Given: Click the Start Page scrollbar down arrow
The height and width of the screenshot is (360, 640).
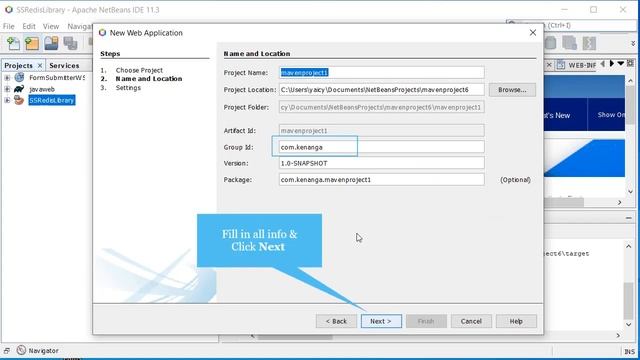Looking at the screenshot, I should (631, 191).
